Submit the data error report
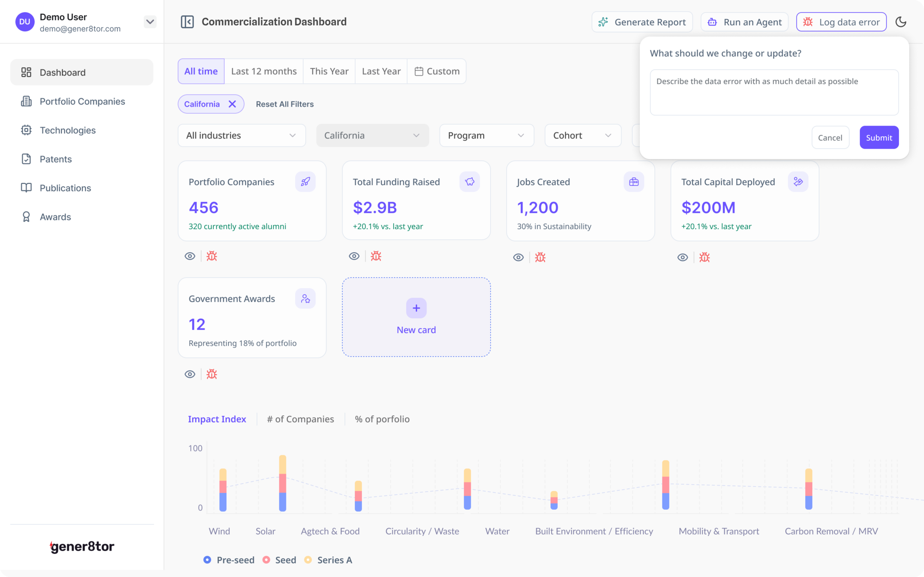Screen dimensions: 924x577 879,137
